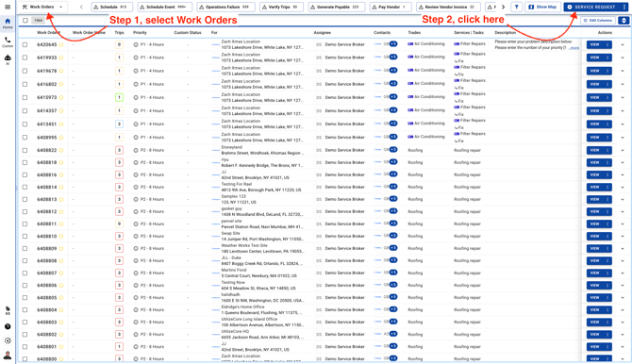Open three-dot menu on View button for 6416802

click(607, 84)
